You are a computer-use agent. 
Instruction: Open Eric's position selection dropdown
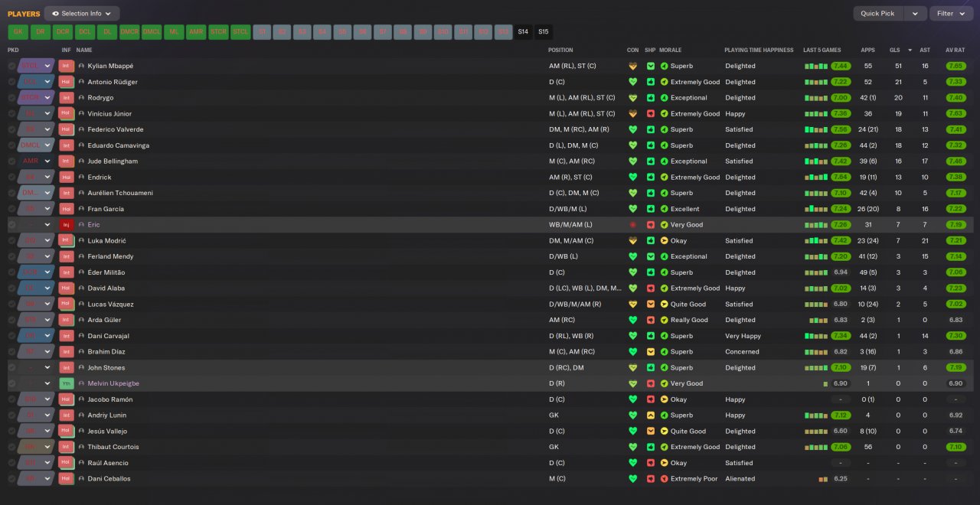click(37, 225)
